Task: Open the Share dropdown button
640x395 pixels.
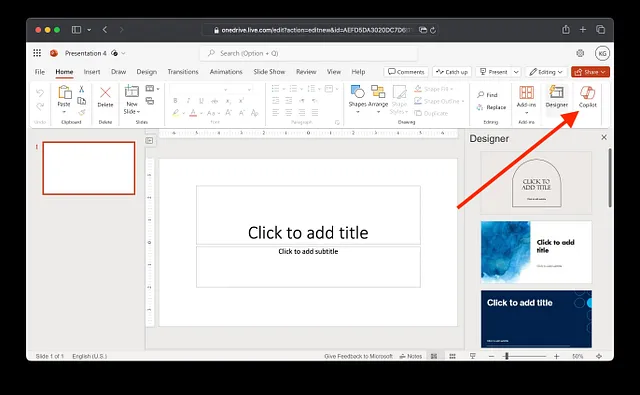Action: [590, 72]
